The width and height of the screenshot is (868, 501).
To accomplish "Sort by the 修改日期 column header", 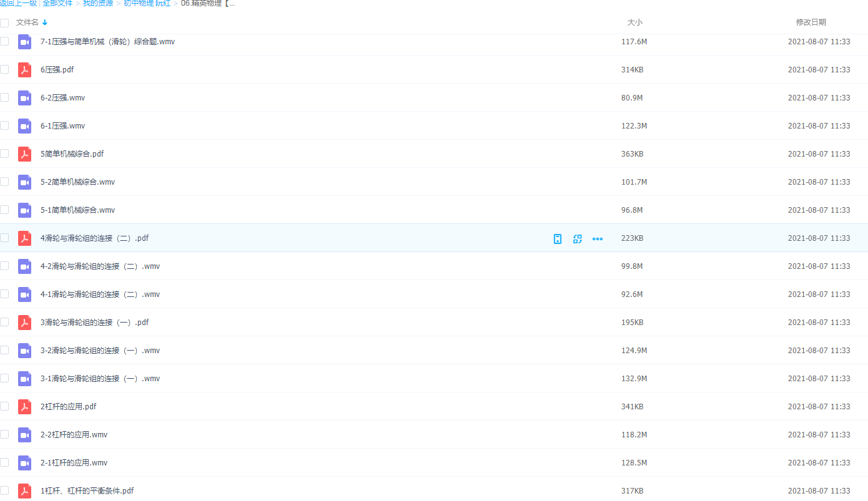I will coord(811,22).
